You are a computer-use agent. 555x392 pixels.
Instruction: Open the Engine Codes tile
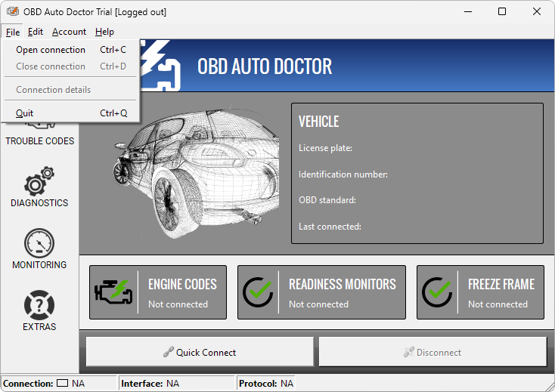click(x=158, y=292)
